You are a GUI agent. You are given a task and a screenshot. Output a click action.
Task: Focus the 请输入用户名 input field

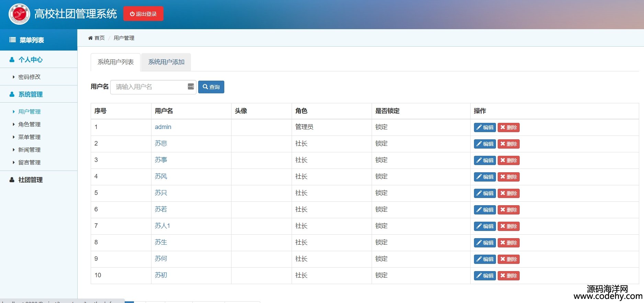pyautogui.click(x=149, y=87)
